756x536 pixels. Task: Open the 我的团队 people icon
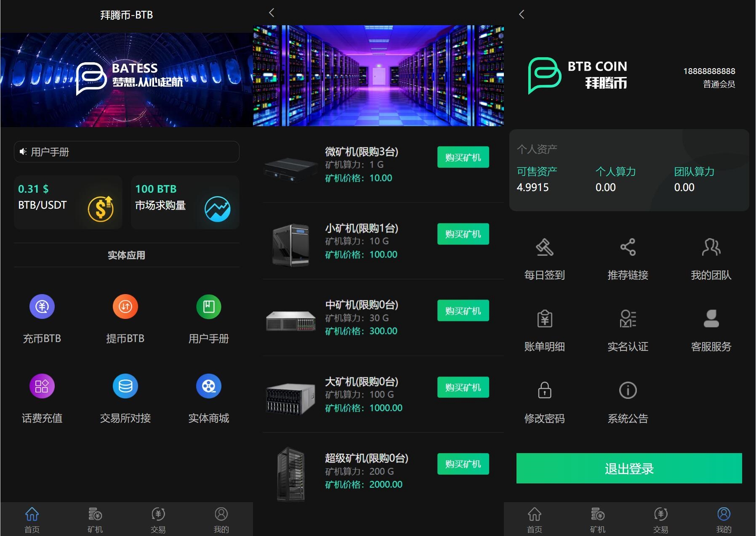711,247
